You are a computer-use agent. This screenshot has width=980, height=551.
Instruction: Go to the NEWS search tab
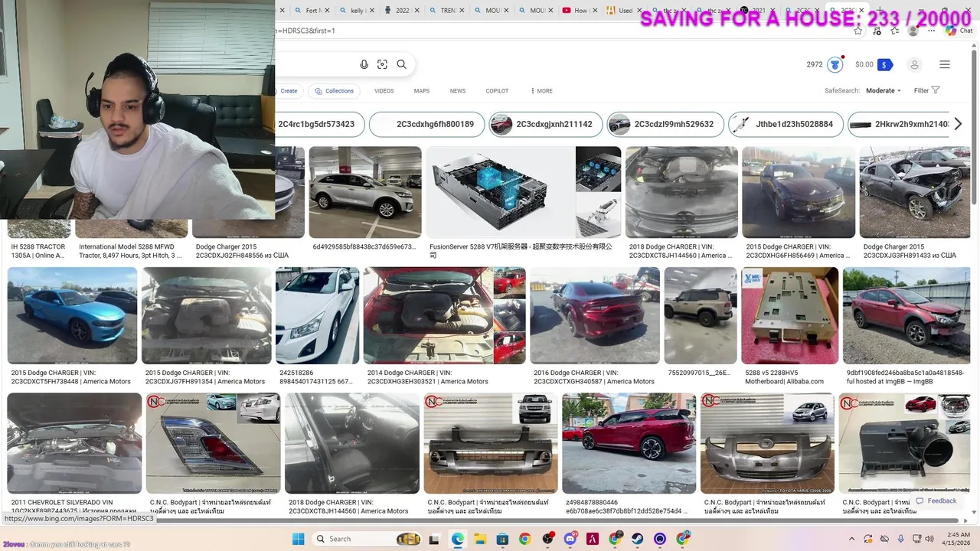(x=458, y=91)
